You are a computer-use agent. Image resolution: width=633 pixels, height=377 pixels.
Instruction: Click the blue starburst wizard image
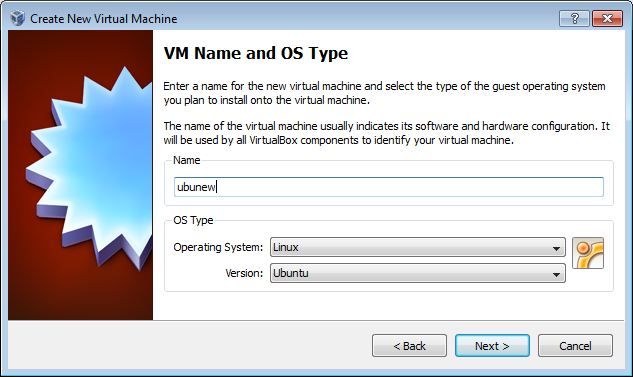click(89, 168)
